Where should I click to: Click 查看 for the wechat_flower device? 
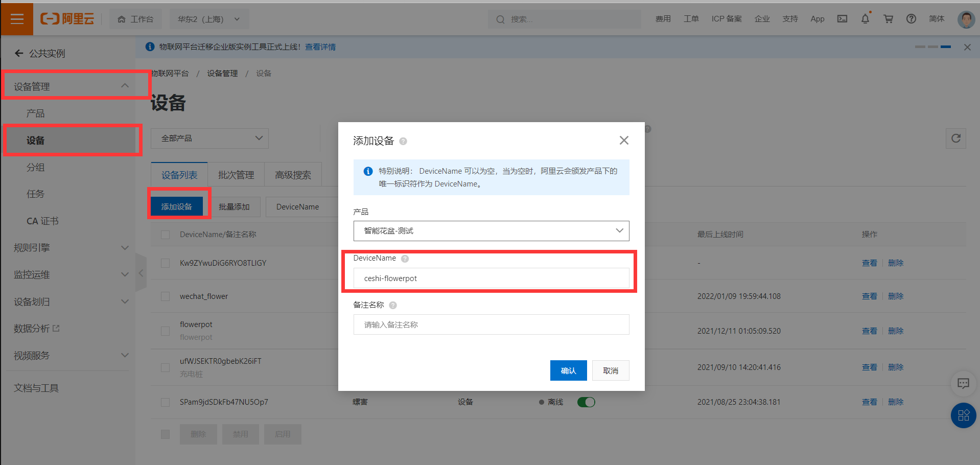[869, 296]
